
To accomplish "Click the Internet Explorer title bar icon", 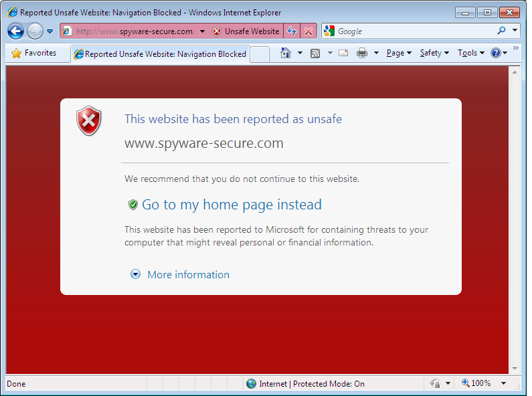I will (x=13, y=12).
